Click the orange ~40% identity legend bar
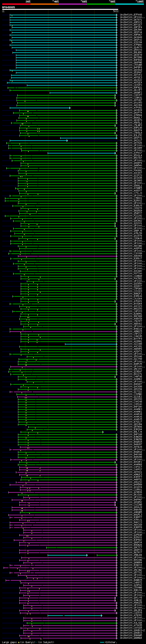 45,4
